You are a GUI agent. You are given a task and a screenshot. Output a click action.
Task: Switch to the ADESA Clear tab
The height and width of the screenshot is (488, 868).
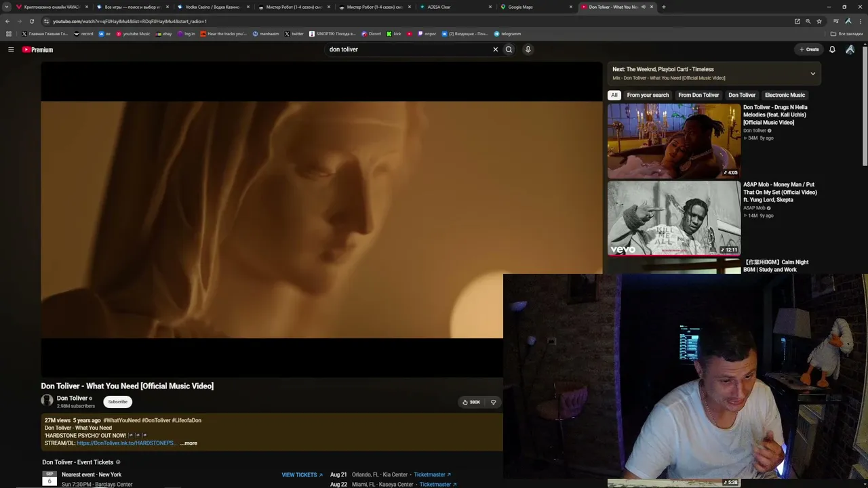click(x=456, y=7)
